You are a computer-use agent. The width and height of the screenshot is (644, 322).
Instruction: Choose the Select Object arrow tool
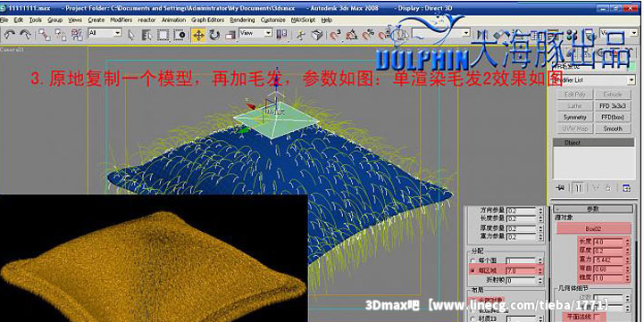click(131, 36)
